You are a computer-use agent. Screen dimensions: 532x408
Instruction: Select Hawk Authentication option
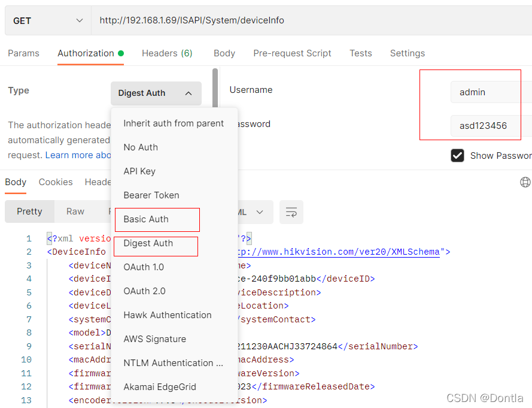(x=168, y=315)
